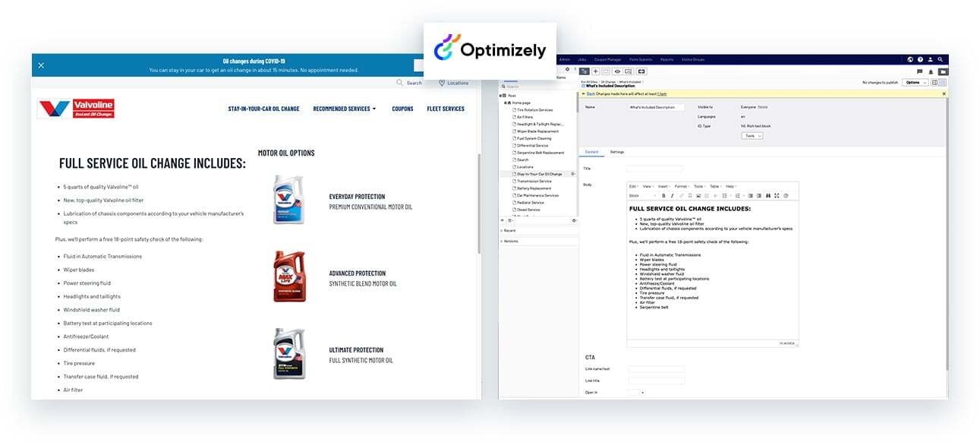
Task: Open the notifications bell icon
Action: [931, 71]
